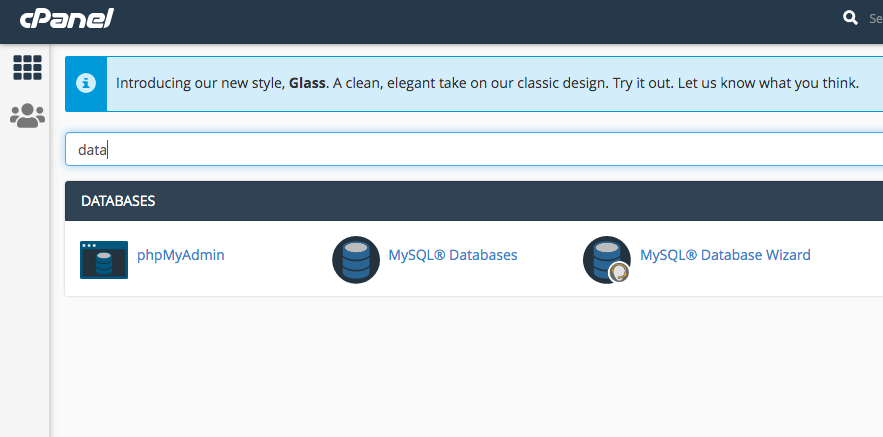883x437 pixels.
Task: Open the MySQL Database Wizard icon
Action: [x=606, y=260]
